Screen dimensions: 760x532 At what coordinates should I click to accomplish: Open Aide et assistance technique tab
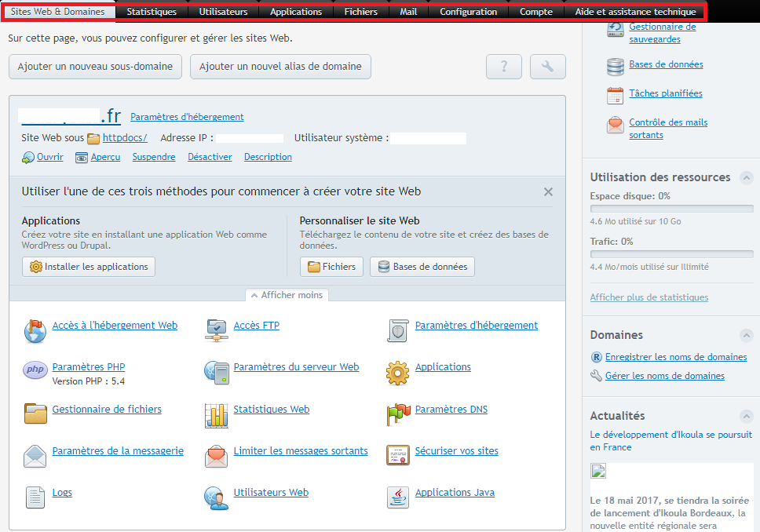[x=635, y=12]
